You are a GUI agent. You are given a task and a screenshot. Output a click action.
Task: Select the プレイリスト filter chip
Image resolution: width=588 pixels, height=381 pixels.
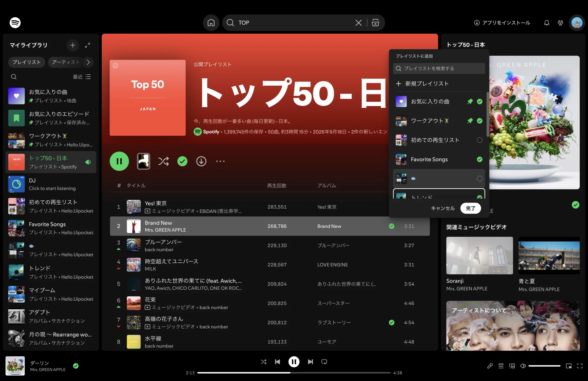pyautogui.click(x=27, y=62)
